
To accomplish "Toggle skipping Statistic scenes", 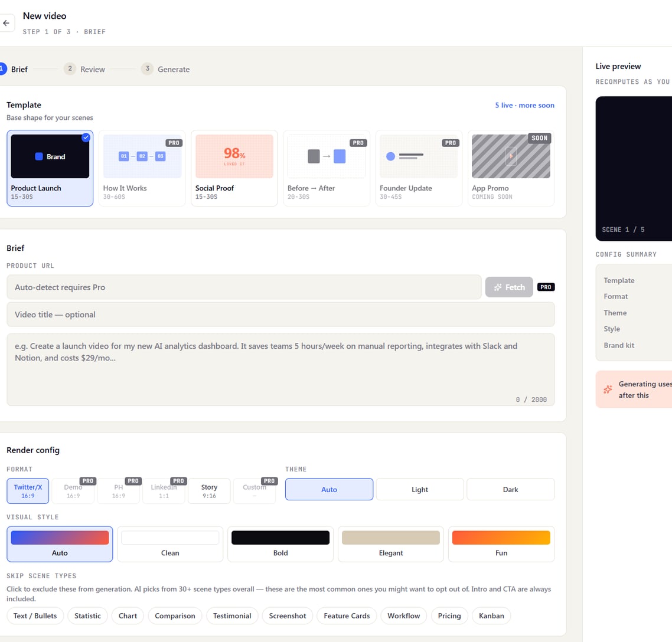I will (88, 615).
